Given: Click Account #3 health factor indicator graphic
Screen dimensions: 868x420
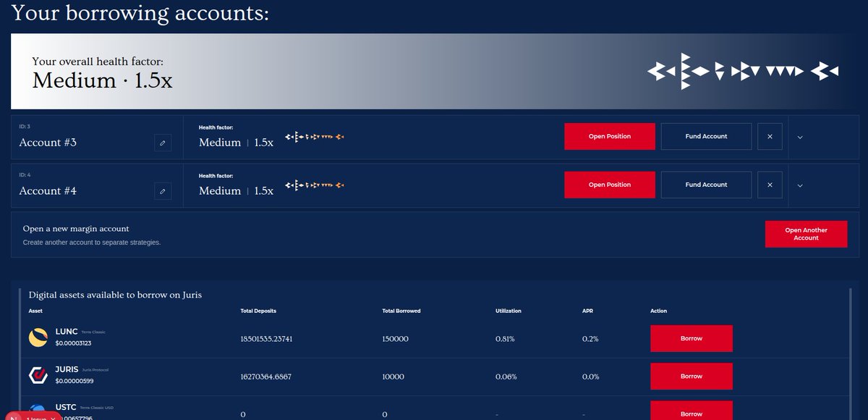Looking at the screenshot, I should point(315,136).
